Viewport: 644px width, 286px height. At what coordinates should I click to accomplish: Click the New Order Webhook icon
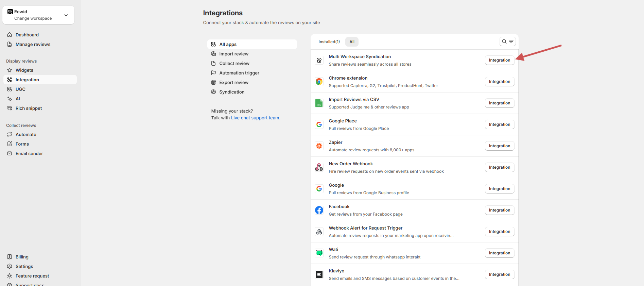[x=319, y=167]
